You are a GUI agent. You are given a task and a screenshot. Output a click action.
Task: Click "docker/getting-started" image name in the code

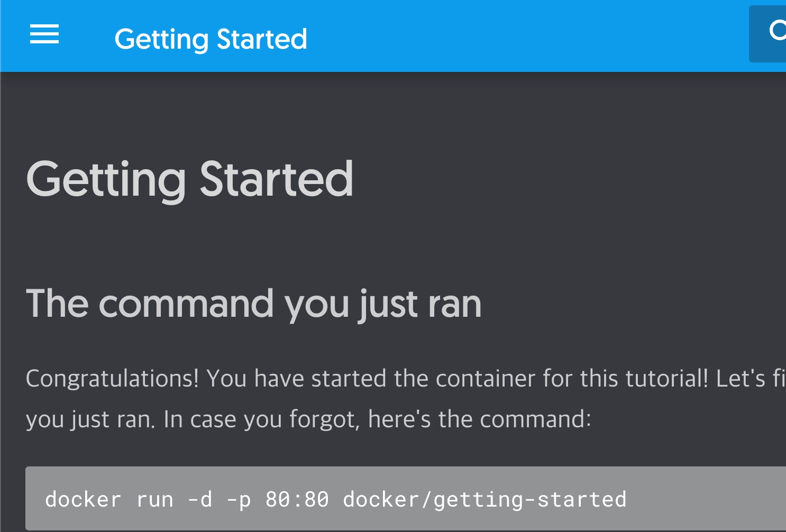point(485,499)
